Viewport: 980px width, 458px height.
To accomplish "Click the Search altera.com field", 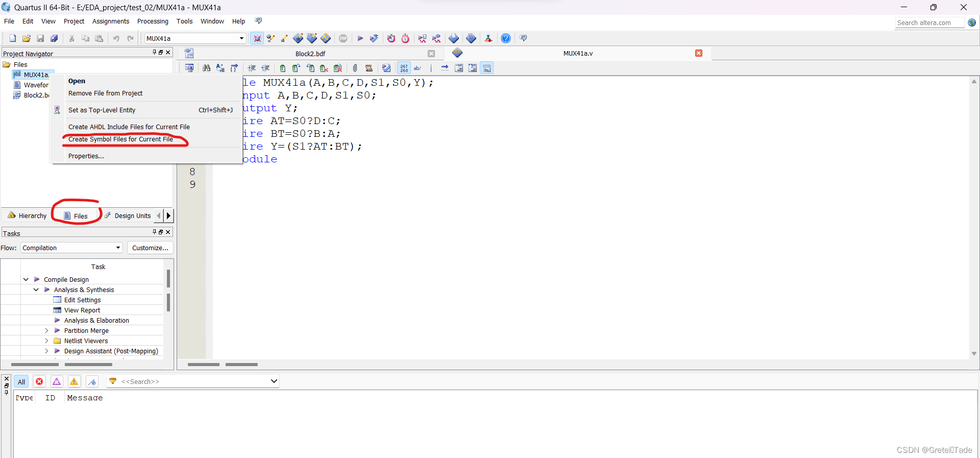I will click(929, 22).
